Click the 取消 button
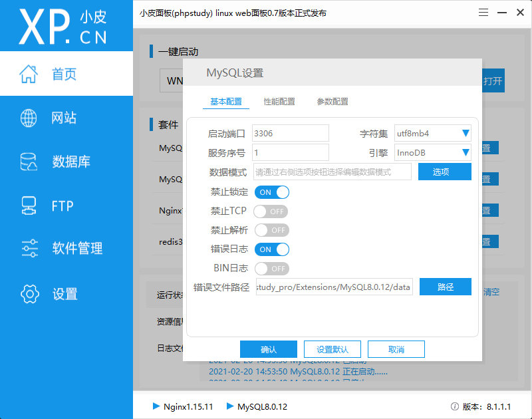 coord(396,349)
